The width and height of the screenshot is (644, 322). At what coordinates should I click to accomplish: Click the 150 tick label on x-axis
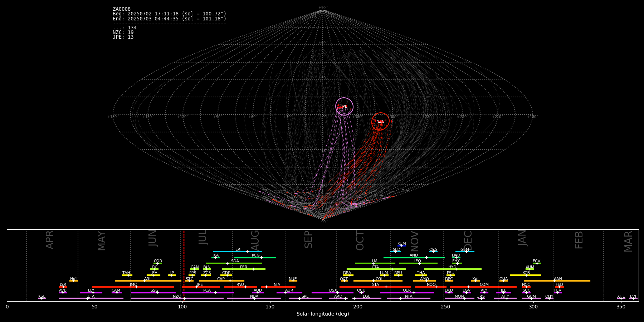tap(270, 307)
